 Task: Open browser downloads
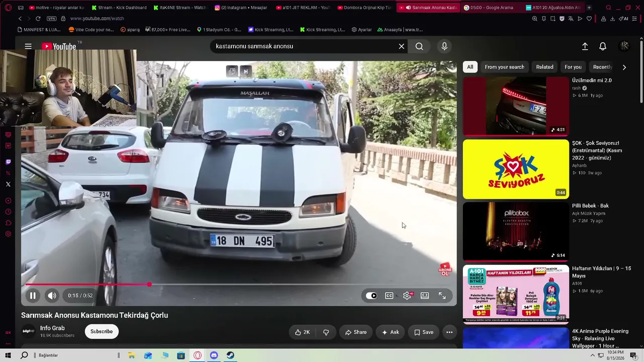point(612,19)
